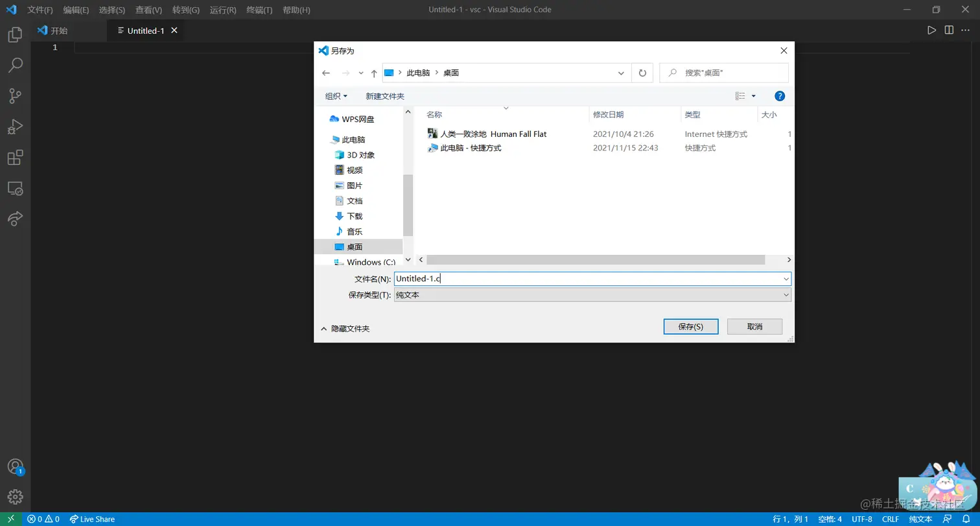Open the notifications bell
This screenshot has height=526, width=980.
(965, 519)
